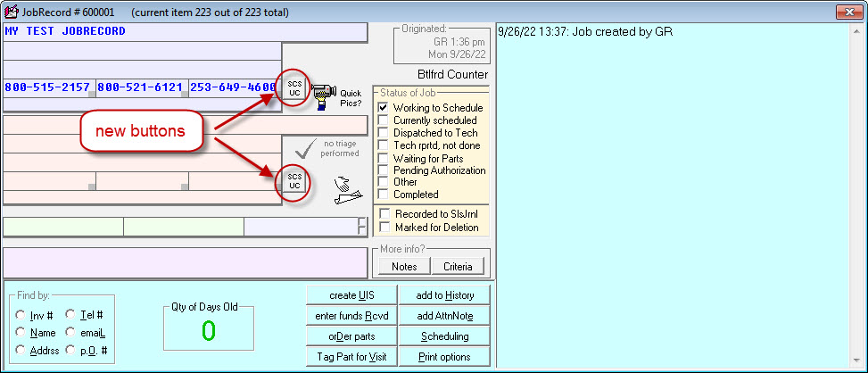Check the Completed status box
The image size is (868, 373).
tap(383, 195)
